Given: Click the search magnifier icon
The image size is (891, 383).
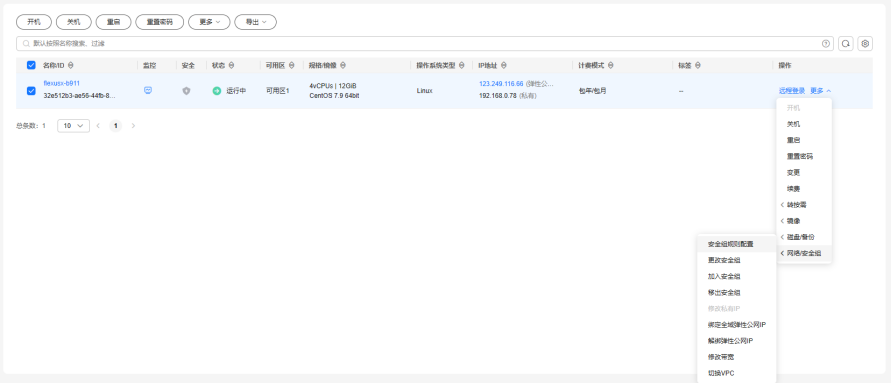Looking at the screenshot, I should [x=26, y=44].
